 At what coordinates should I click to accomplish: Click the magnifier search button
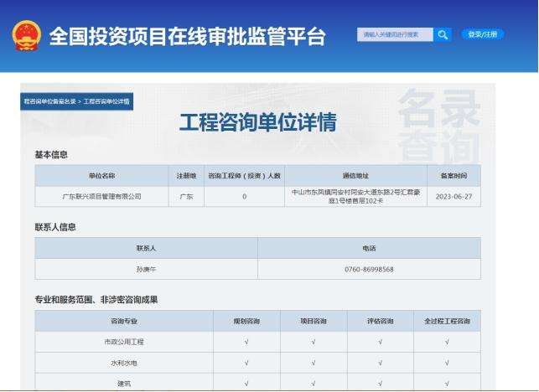pyautogui.click(x=443, y=34)
